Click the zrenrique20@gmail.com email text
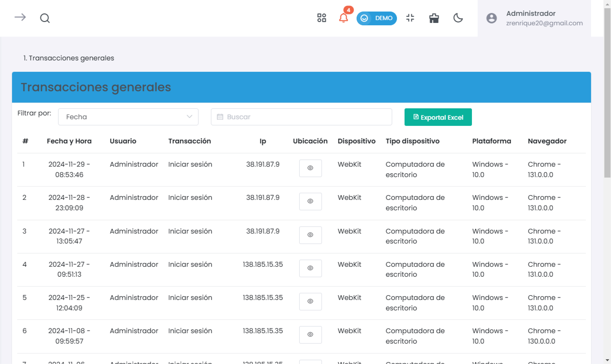Viewport: 611px width, 364px height. point(544,23)
